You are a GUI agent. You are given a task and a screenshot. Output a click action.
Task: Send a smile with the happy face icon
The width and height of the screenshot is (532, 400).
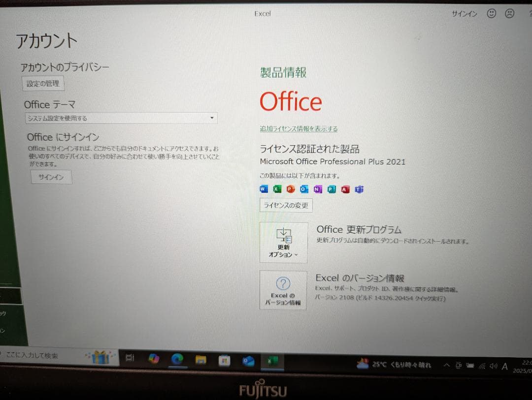491,13
